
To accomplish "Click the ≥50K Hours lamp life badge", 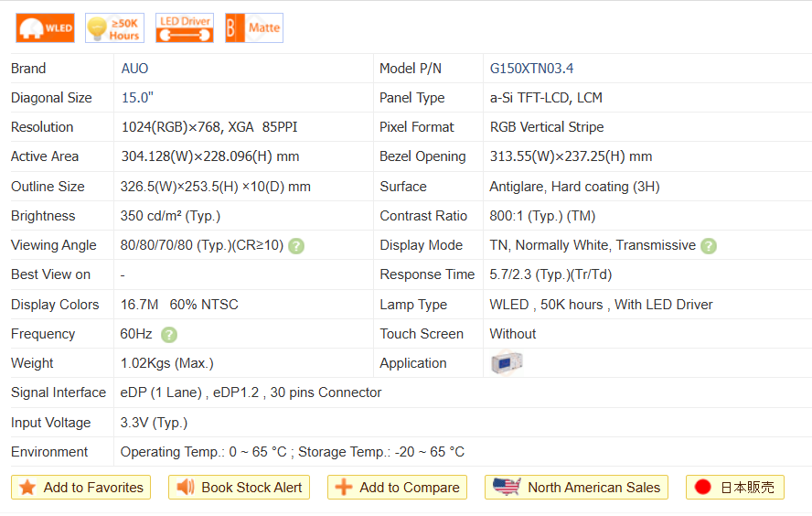I will click(114, 27).
